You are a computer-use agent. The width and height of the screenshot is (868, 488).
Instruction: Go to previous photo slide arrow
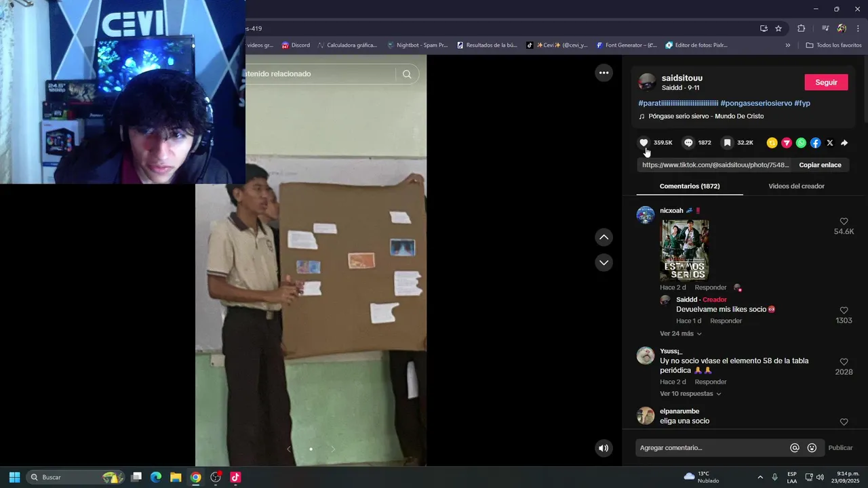coord(289,449)
